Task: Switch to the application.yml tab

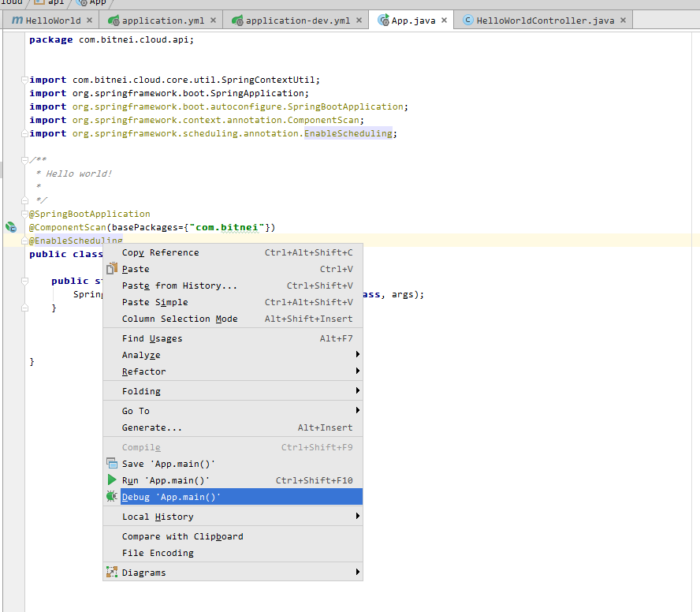Action: click(x=162, y=20)
